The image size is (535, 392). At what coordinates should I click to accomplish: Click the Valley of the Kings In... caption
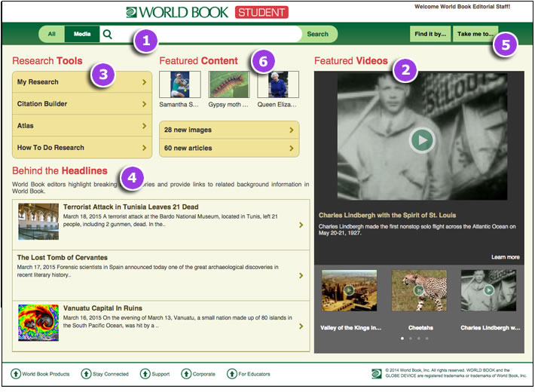coord(350,328)
